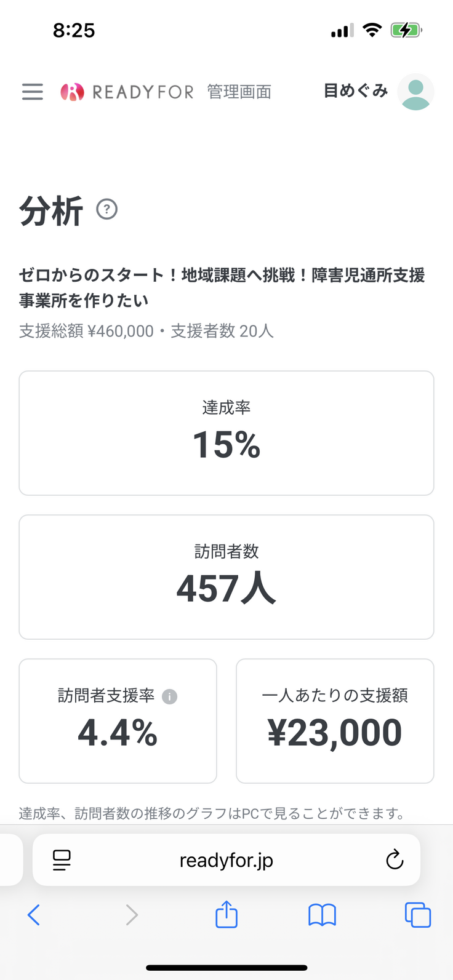453x980 pixels.
Task: Go back with the Safari back arrow
Action: 34,915
